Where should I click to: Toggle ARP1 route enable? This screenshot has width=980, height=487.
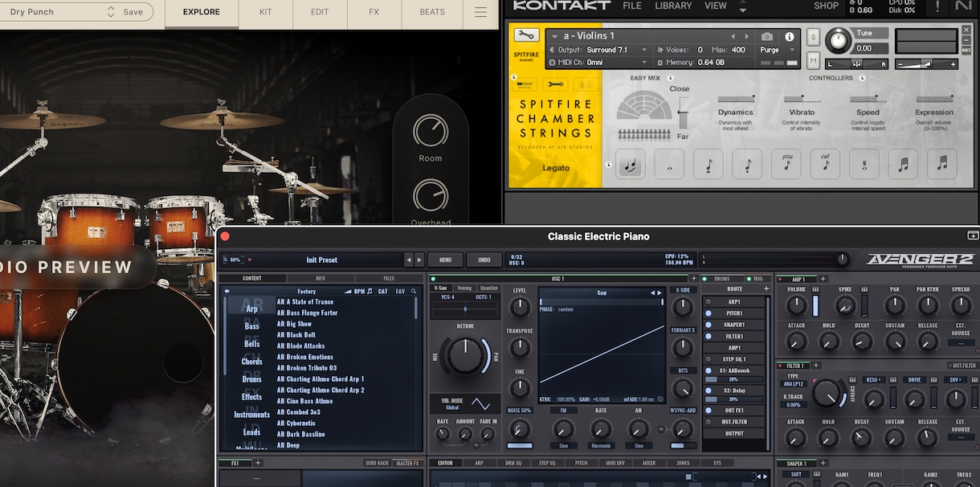[x=708, y=302]
